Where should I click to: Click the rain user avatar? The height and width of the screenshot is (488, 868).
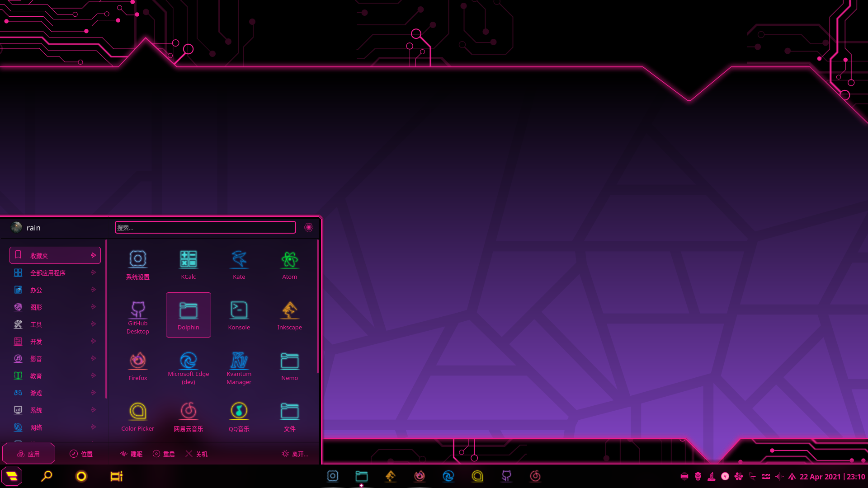pyautogui.click(x=16, y=227)
